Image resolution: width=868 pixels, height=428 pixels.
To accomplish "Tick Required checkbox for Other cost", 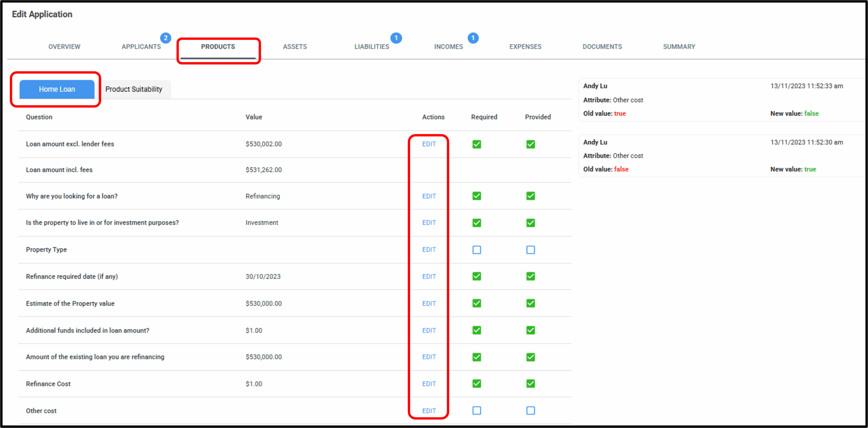I will [476, 411].
